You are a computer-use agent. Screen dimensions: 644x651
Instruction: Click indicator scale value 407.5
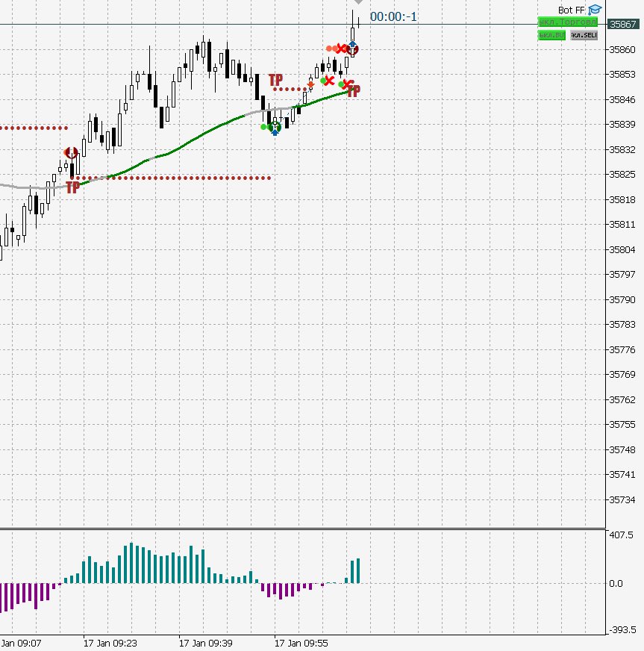[x=621, y=535]
